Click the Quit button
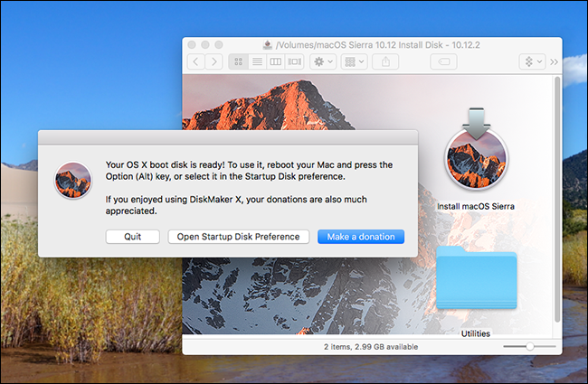This screenshot has width=588, height=384. [x=133, y=237]
